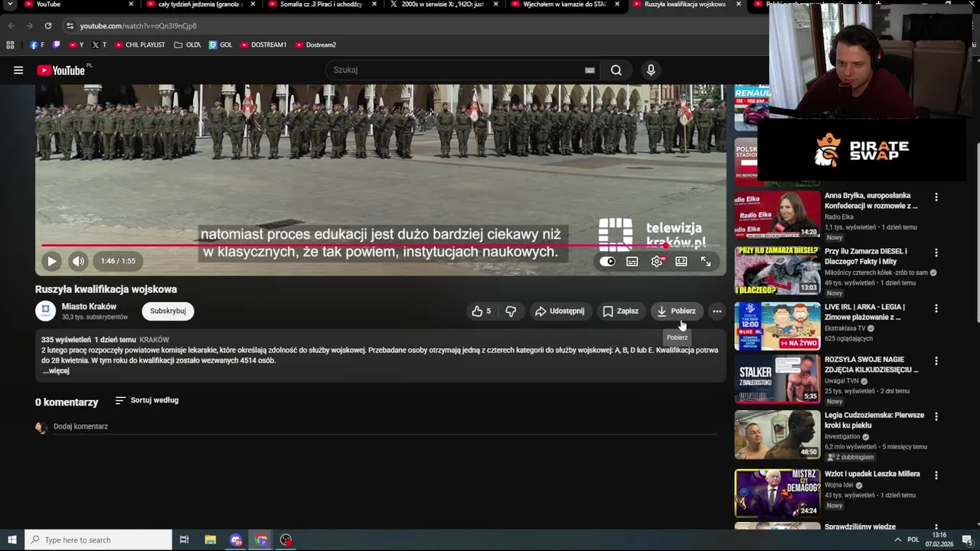This screenshot has height=551, width=980.
Task: Open the player settings gear
Action: tap(657, 261)
